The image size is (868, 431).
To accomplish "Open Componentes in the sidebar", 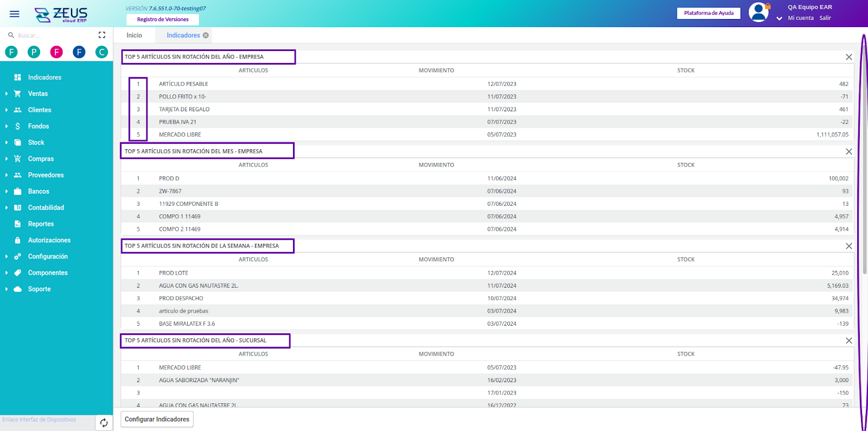I will point(48,272).
